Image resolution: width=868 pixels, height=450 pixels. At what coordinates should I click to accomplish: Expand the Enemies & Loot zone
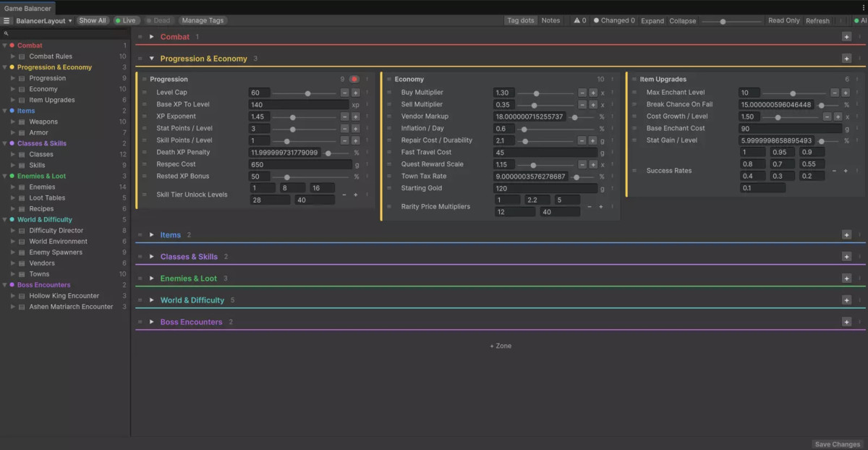[152, 279]
